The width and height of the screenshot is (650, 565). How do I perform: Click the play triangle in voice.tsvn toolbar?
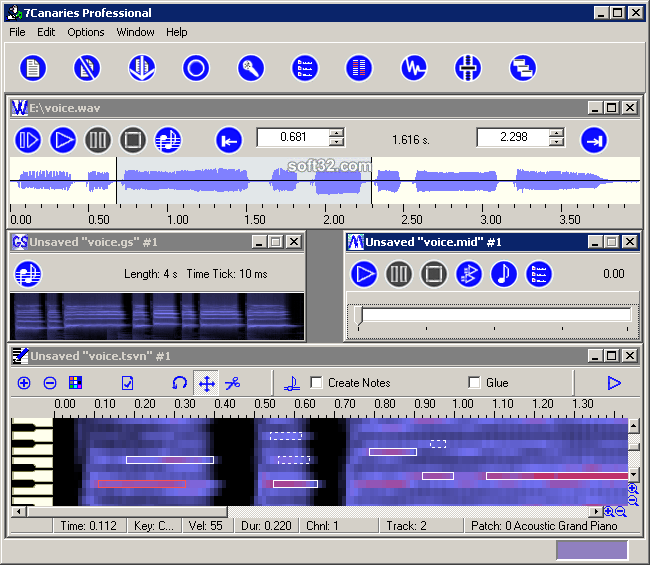tap(614, 383)
